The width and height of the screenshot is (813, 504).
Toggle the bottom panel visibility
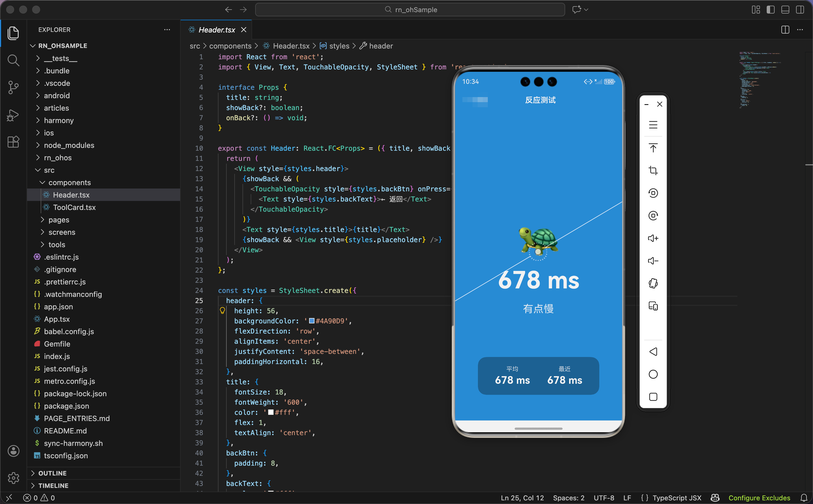785,10
